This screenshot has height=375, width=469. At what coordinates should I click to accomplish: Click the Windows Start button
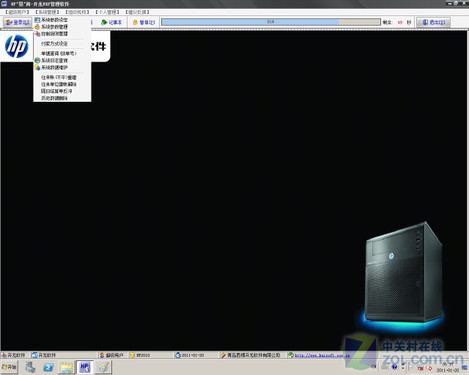pos(9,367)
